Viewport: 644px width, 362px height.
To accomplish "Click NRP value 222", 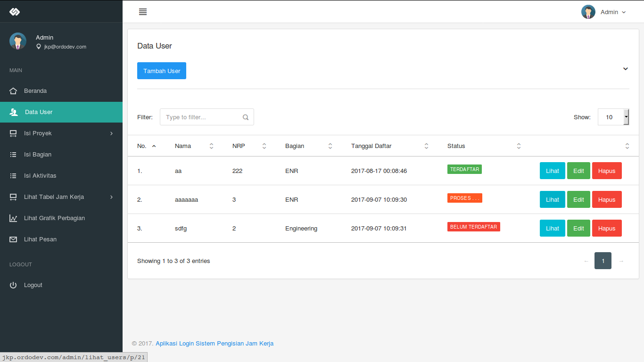I will coord(238,171).
